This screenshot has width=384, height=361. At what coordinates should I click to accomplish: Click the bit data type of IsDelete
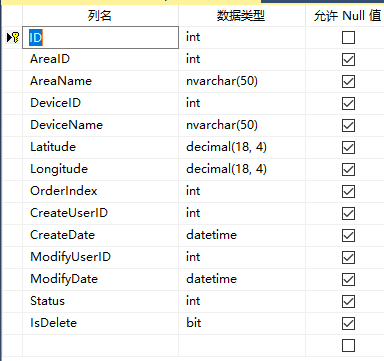tap(242, 323)
